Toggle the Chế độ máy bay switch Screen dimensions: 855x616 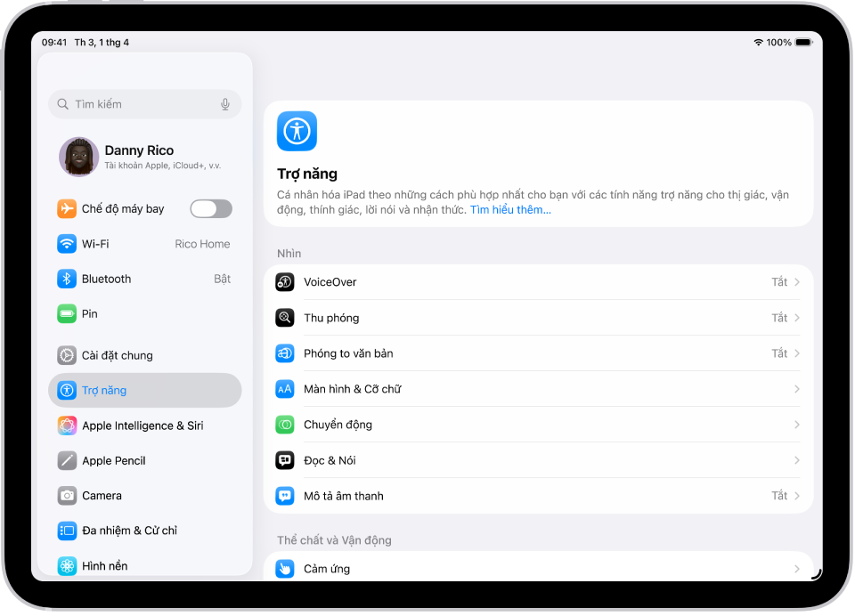pyautogui.click(x=211, y=209)
